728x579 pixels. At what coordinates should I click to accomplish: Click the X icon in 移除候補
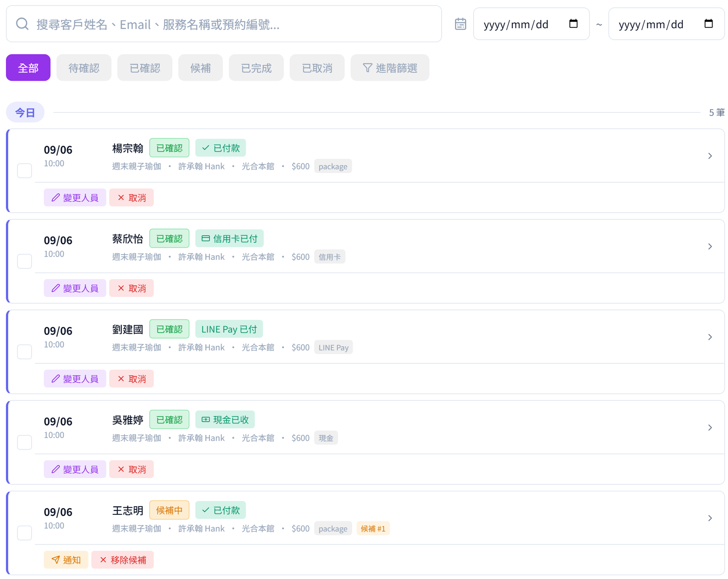tap(103, 559)
